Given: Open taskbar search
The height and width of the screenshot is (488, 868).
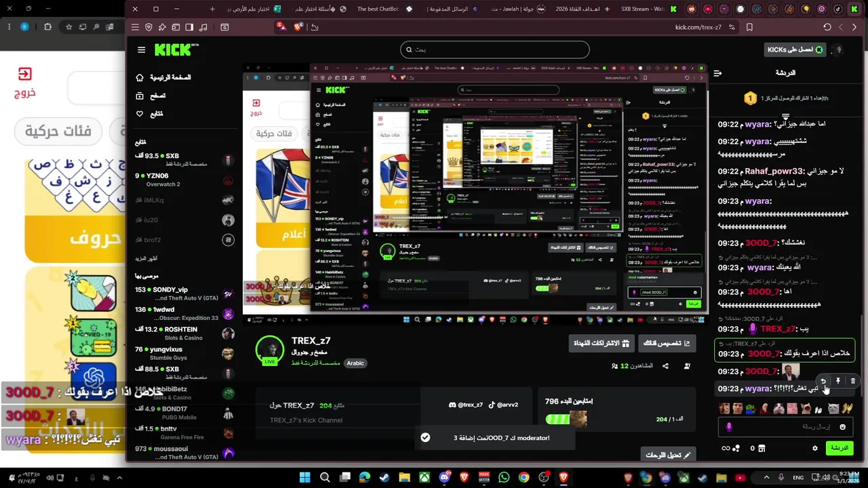Looking at the screenshot, I should tap(325, 478).
